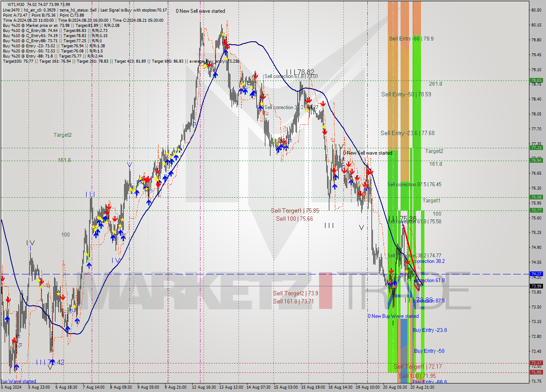Image resolution: width=546 pixels, height=392 pixels.
Task: Select the '8 Aug 09:30' time axis label
Action: pyautogui.click(x=121, y=388)
